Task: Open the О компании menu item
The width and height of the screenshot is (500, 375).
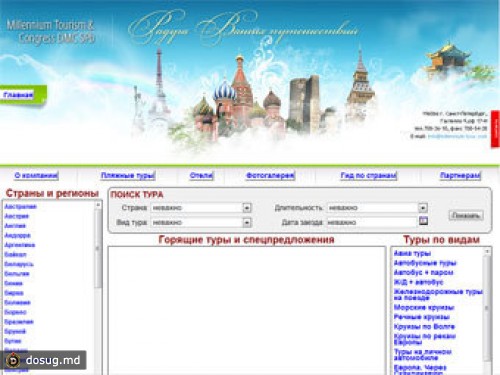Action: 36,175
